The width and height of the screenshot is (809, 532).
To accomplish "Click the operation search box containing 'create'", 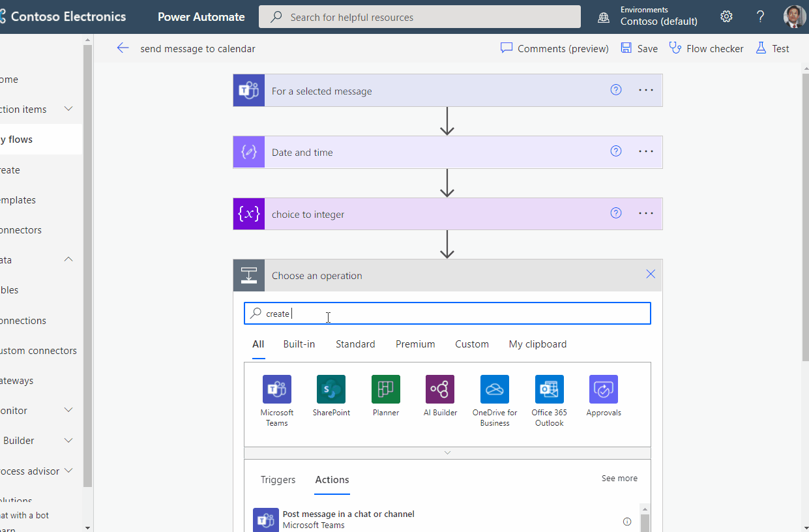I will [x=447, y=314].
